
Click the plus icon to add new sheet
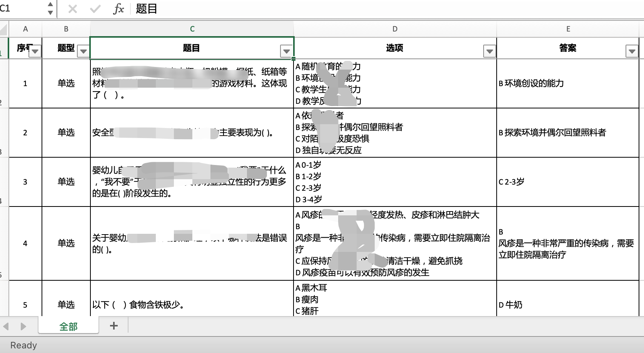113,326
